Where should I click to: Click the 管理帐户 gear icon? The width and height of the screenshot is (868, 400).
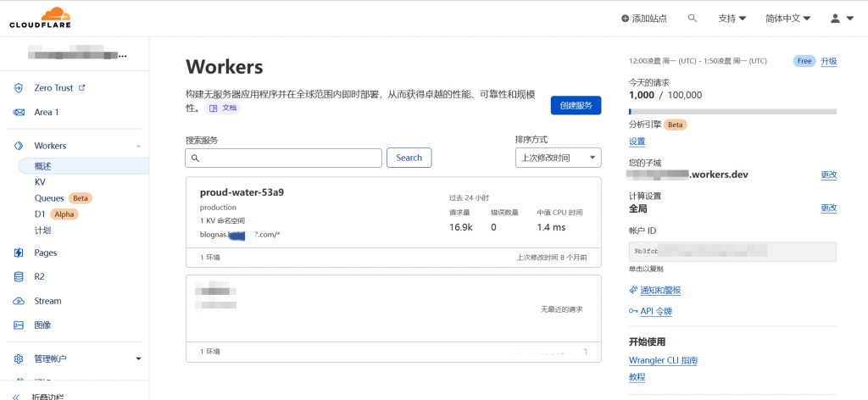tap(19, 359)
